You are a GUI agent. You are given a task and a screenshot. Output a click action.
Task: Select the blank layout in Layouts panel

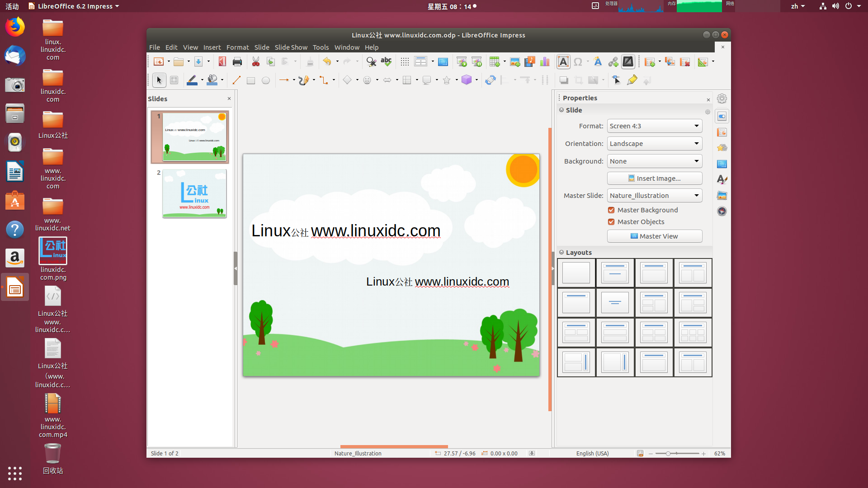click(x=576, y=272)
